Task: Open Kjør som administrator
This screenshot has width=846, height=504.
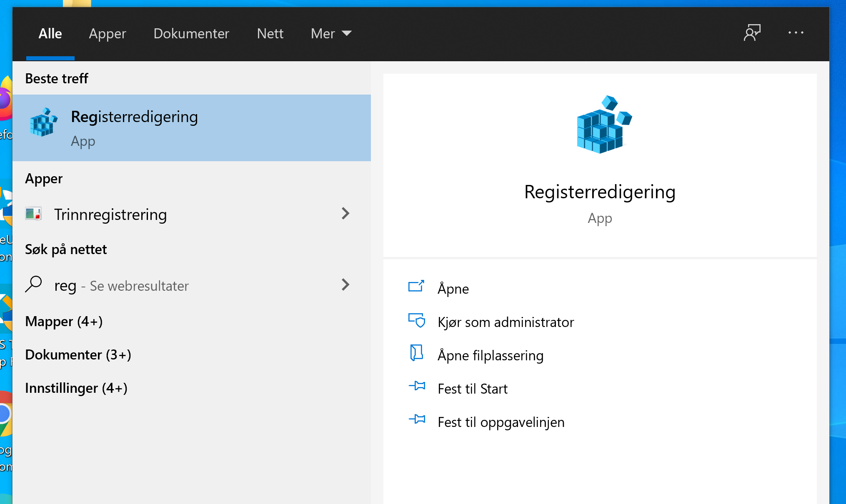Action: click(x=506, y=322)
